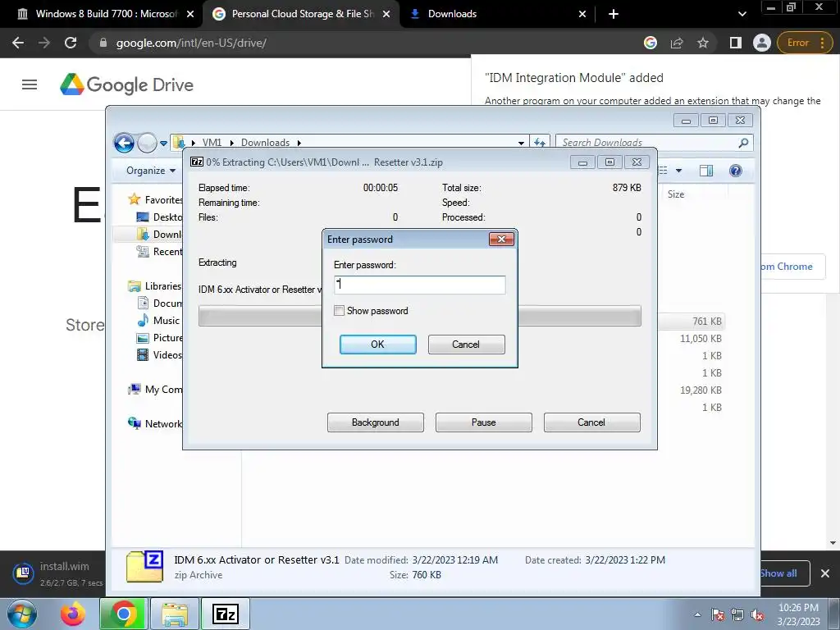Open Action Center flag icon
Viewport: 840px width, 630px height.
(x=718, y=614)
